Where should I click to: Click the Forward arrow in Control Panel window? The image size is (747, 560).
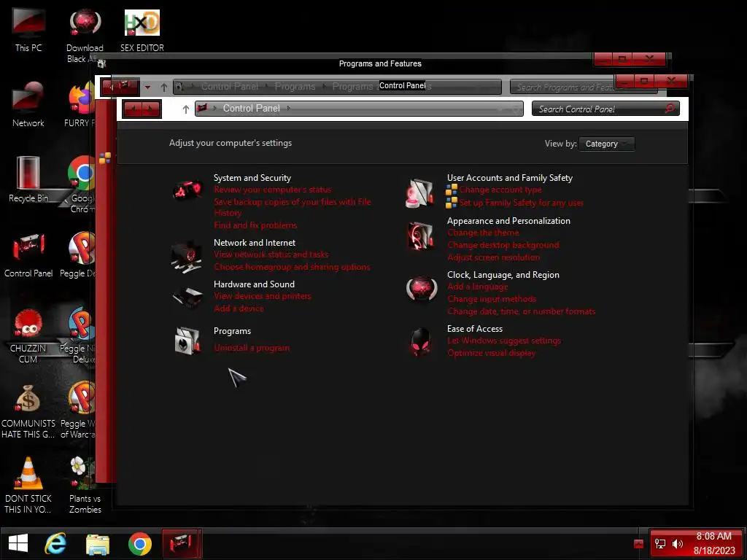tap(150, 109)
